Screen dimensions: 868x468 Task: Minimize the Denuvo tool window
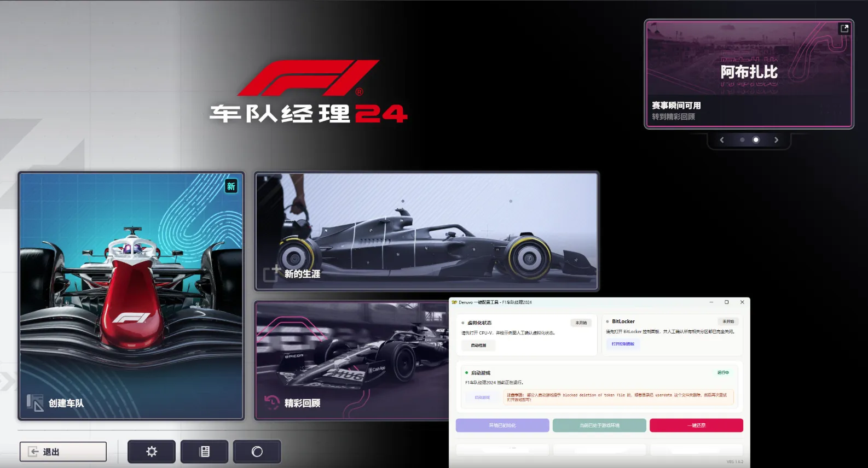click(x=711, y=302)
